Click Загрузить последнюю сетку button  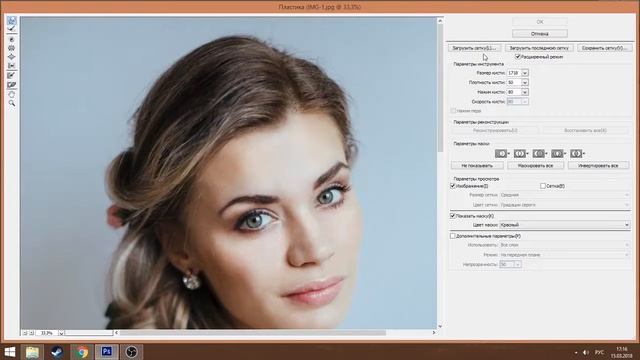[539, 48]
